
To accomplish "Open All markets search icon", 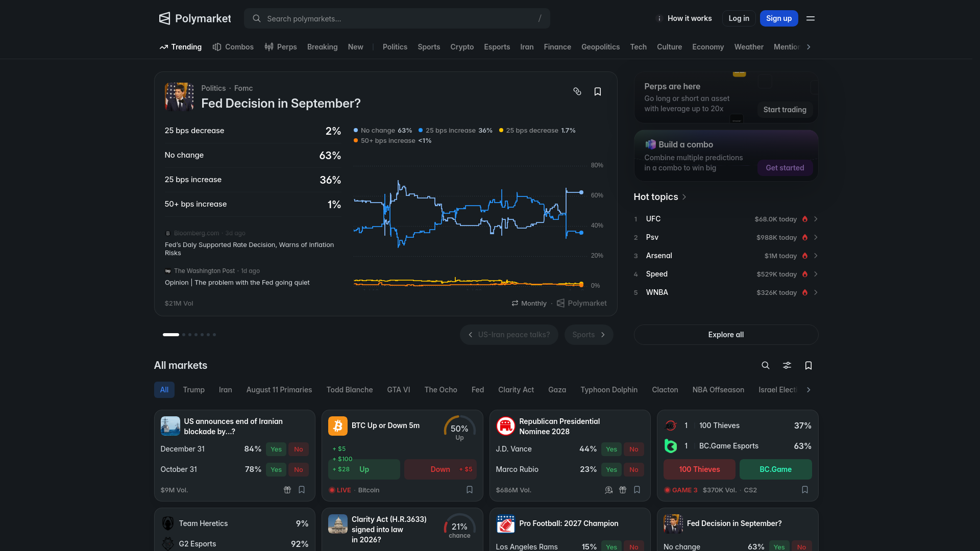I will click(x=766, y=365).
